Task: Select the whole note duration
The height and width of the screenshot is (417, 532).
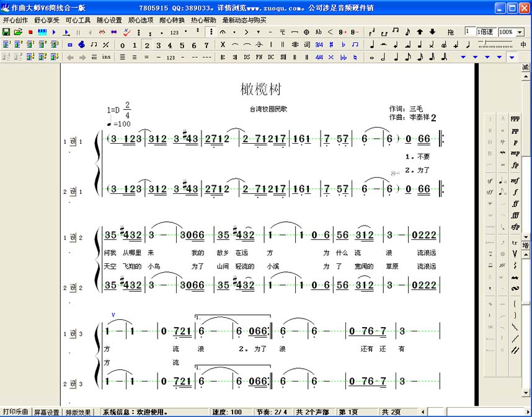Action: coord(372,58)
